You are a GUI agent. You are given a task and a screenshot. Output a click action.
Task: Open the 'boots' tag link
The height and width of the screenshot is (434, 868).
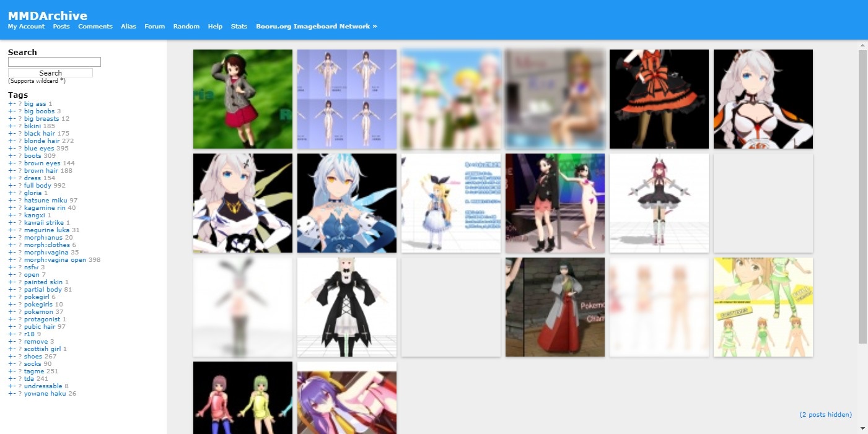pyautogui.click(x=33, y=156)
